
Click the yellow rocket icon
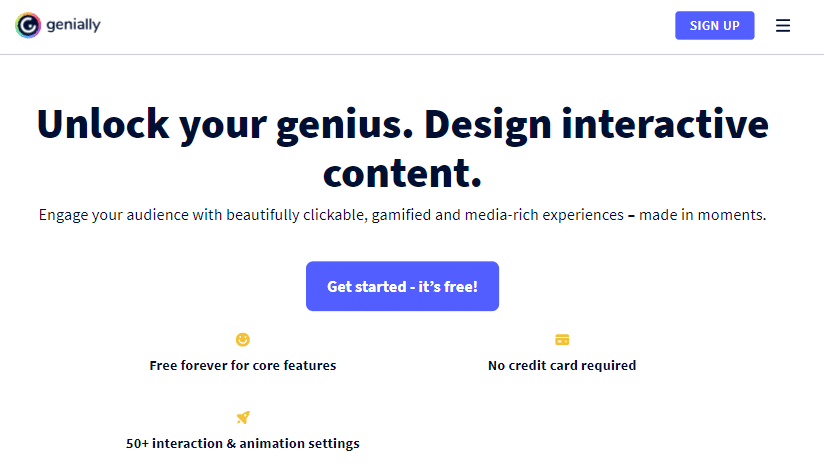click(x=243, y=418)
